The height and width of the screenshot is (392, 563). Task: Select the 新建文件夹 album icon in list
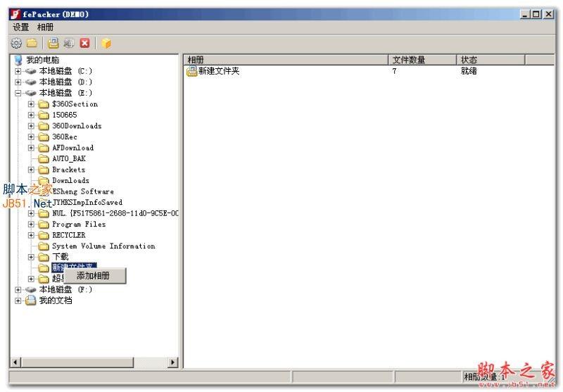click(192, 71)
